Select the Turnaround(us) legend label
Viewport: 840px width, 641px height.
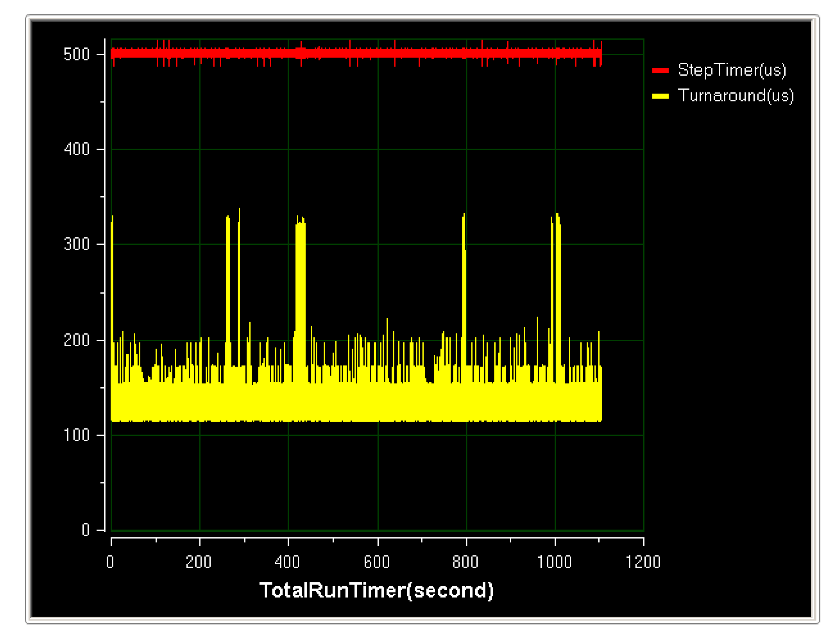point(735,96)
